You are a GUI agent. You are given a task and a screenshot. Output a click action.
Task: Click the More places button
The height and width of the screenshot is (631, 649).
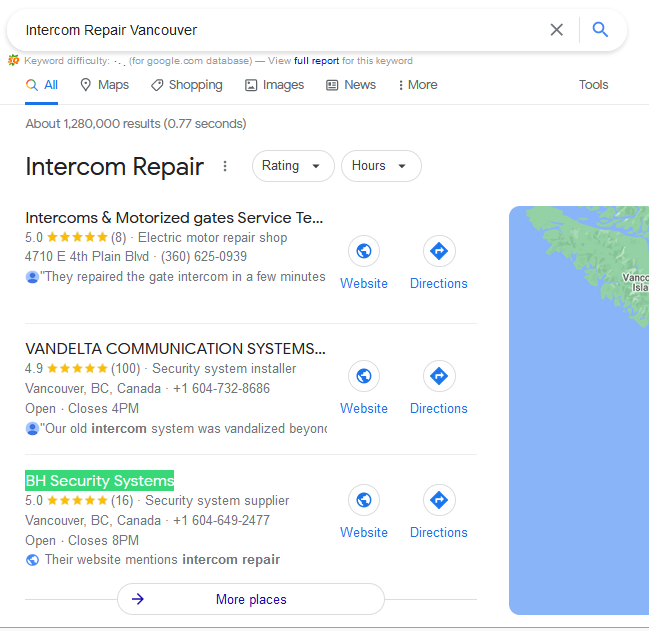point(251,599)
